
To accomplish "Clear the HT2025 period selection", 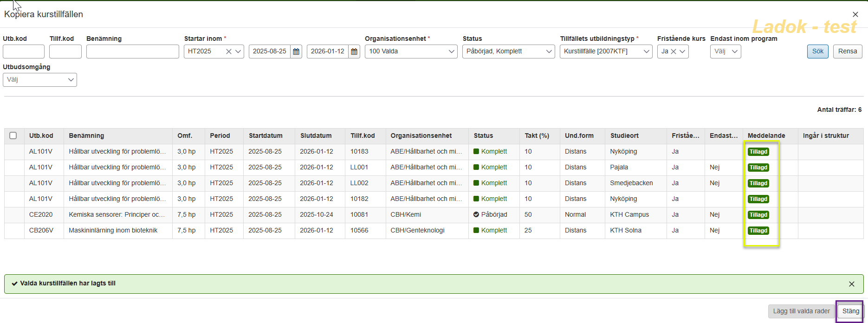I will (x=229, y=52).
